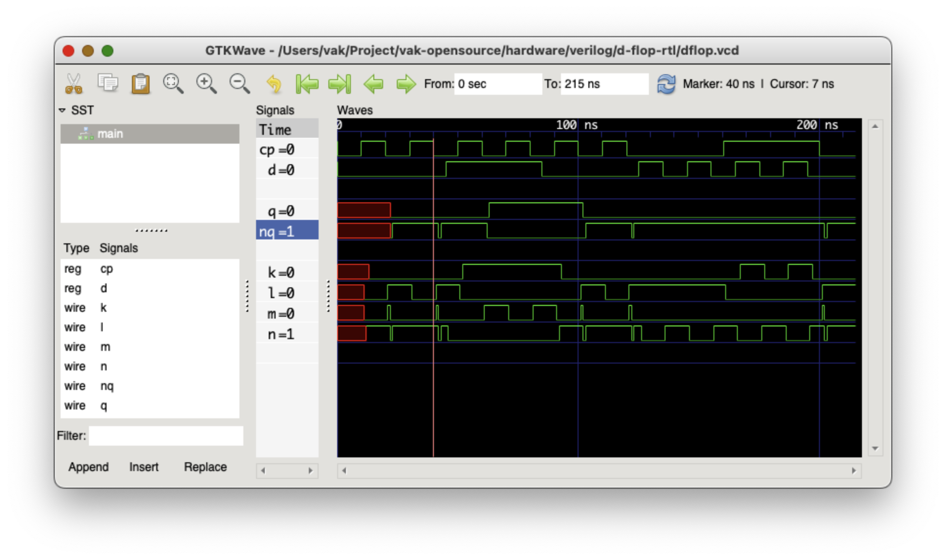Collapse the SST panel triangle
The image size is (946, 560).
(62, 110)
